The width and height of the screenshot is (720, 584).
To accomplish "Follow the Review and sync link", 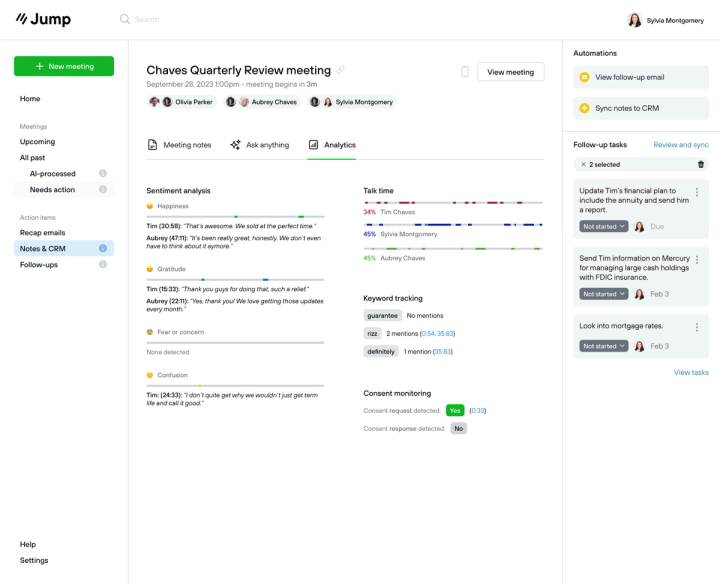I will tap(680, 145).
